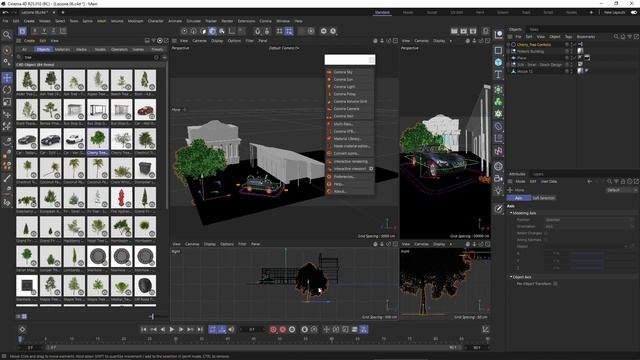
Task: Select the Move tool in left toolbar
Action: point(7,78)
